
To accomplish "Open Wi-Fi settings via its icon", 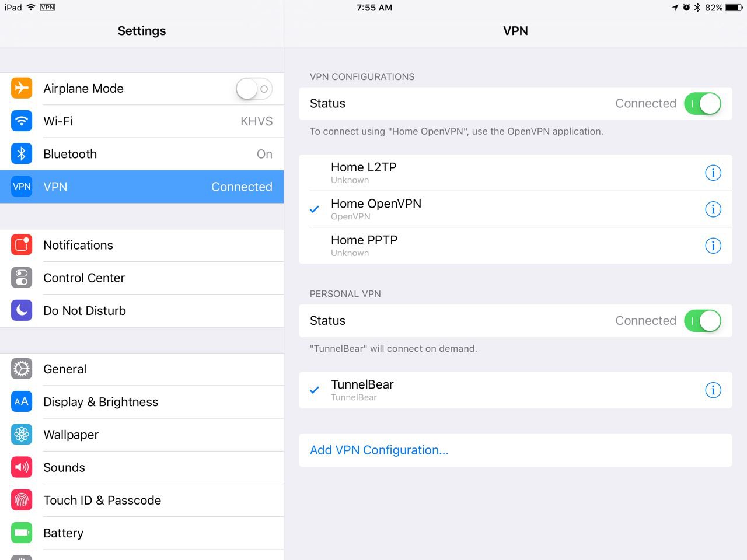I will coord(22,121).
